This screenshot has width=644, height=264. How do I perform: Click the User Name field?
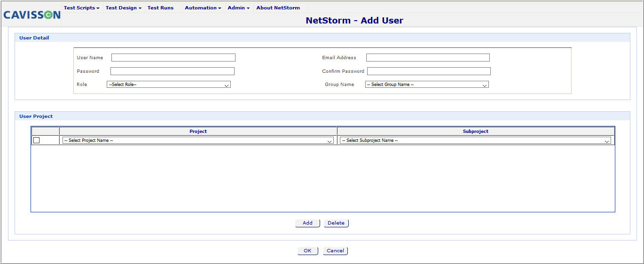pyautogui.click(x=173, y=58)
